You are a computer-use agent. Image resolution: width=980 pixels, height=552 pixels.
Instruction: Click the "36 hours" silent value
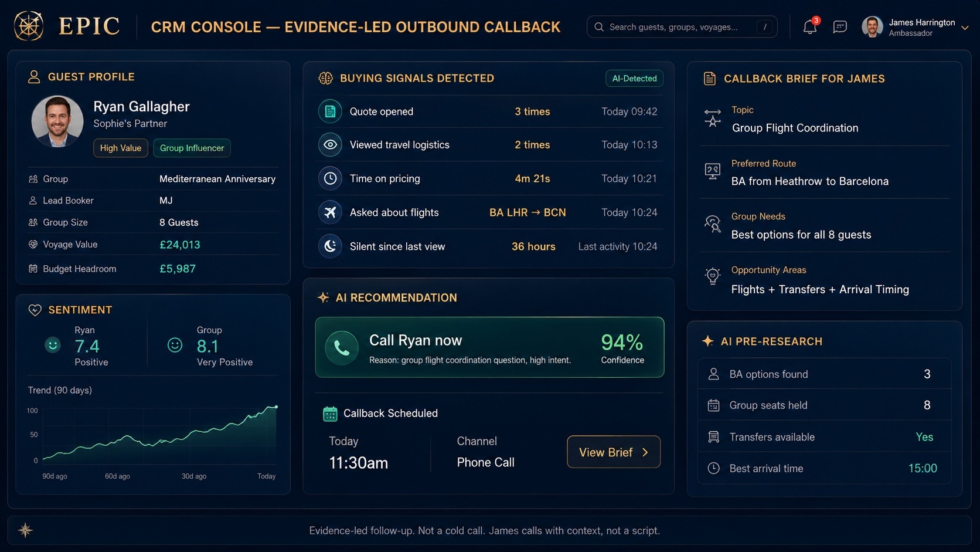533,246
